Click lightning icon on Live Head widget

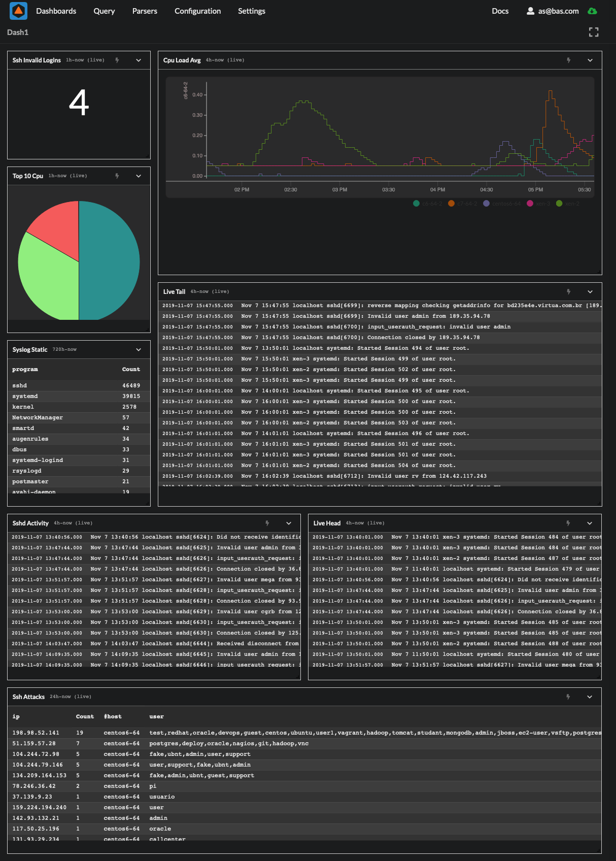tap(568, 523)
